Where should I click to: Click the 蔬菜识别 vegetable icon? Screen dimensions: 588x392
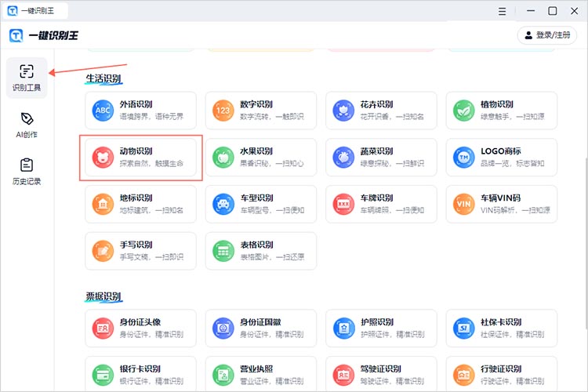tap(343, 158)
